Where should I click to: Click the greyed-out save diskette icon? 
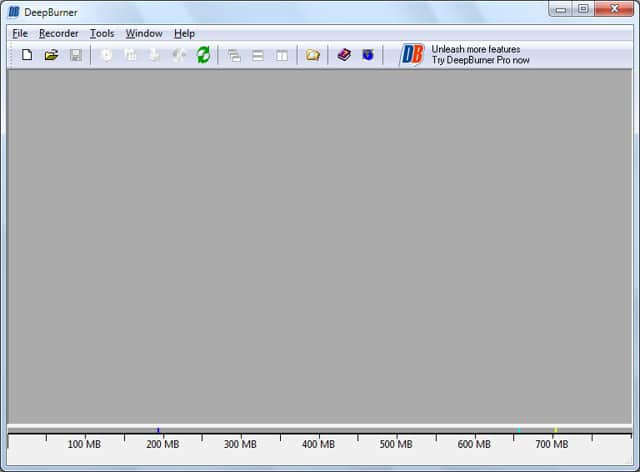click(76, 55)
